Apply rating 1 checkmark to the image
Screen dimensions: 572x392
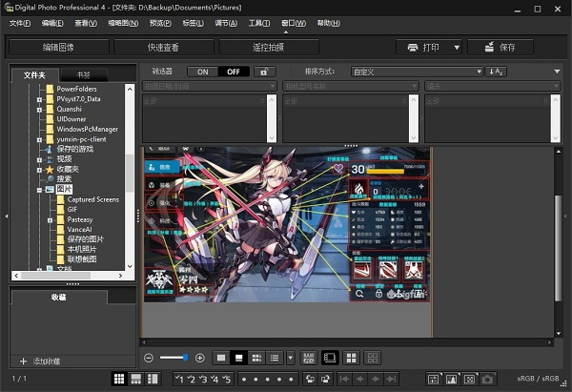point(178,379)
